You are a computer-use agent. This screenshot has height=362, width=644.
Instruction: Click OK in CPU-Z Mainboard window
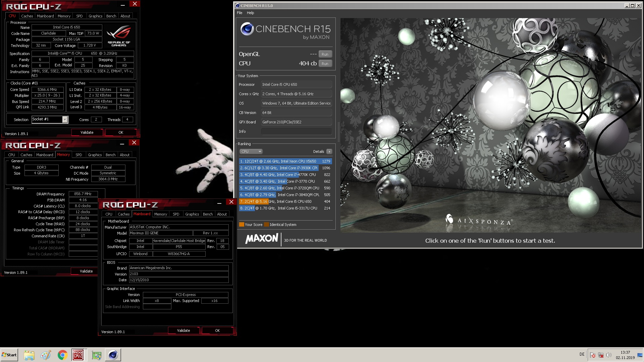click(x=217, y=330)
